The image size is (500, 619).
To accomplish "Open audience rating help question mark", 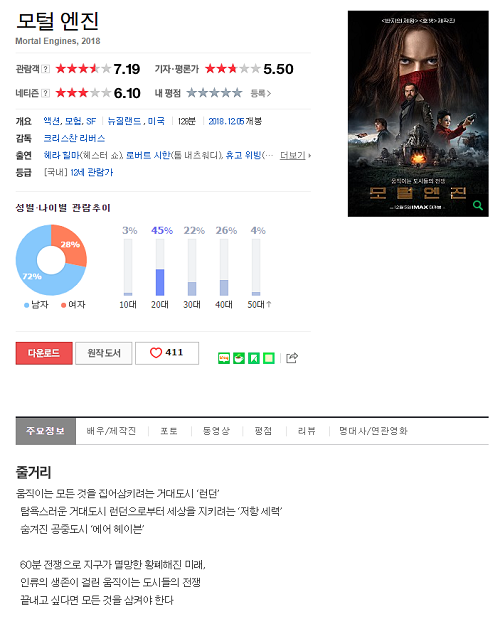I will click(46, 69).
